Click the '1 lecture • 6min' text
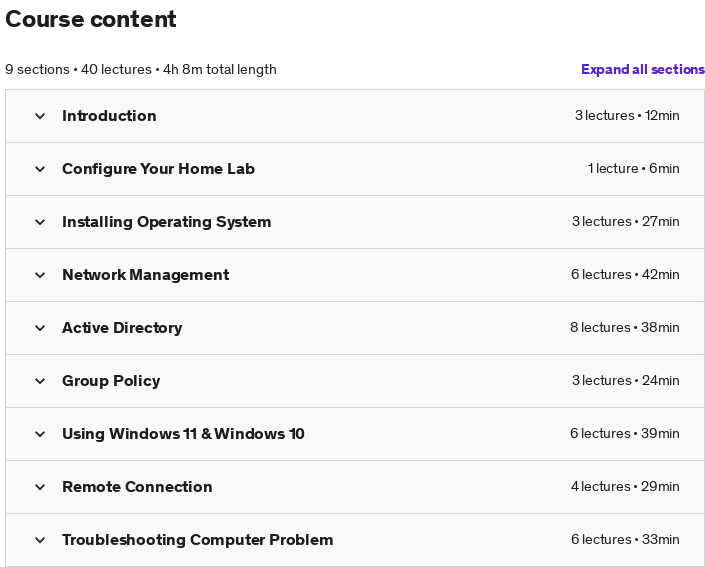The width and height of the screenshot is (705, 567). pos(633,169)
